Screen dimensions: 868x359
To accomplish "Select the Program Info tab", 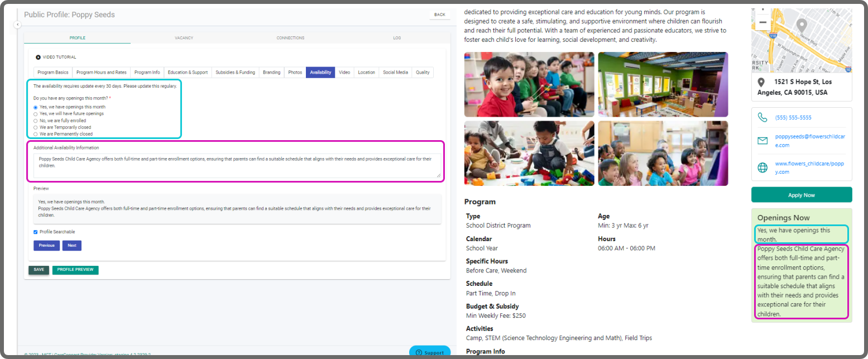I will pos(147,73).
